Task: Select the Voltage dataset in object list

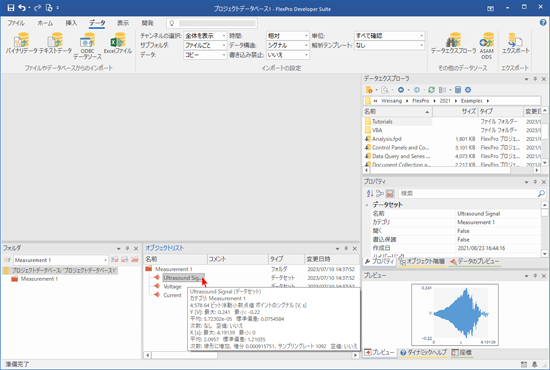Action: (172, 287)
